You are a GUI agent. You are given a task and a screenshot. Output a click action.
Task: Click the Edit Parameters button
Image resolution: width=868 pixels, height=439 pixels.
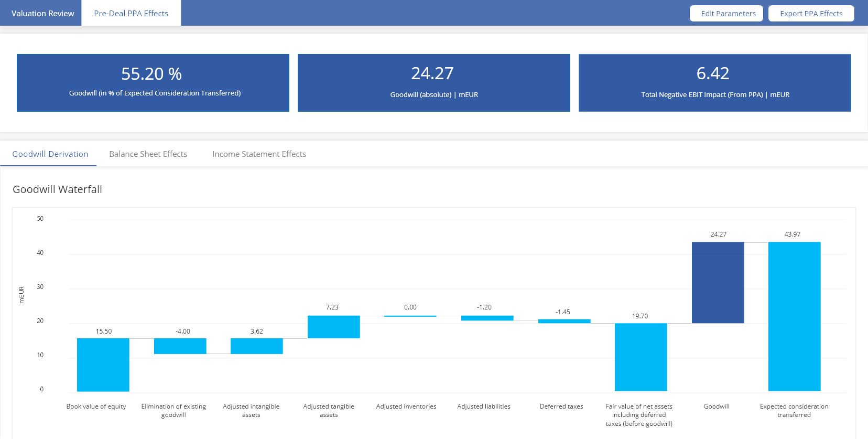[x=728, y=14]
